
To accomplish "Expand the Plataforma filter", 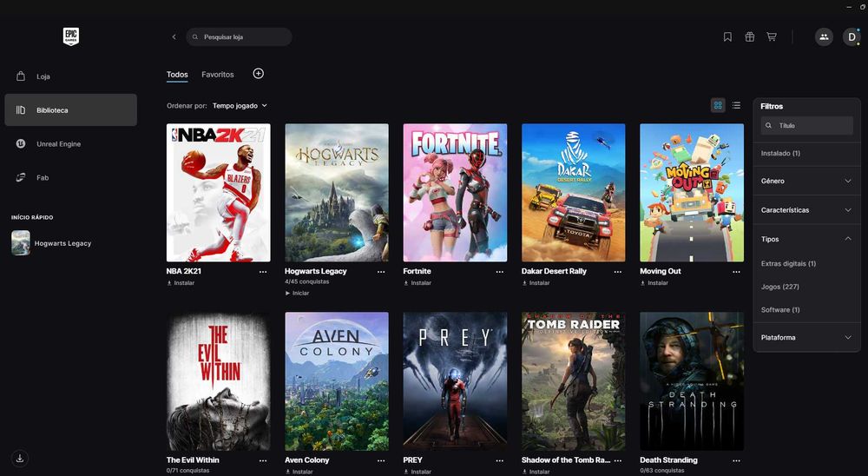I will pos(806,337).
